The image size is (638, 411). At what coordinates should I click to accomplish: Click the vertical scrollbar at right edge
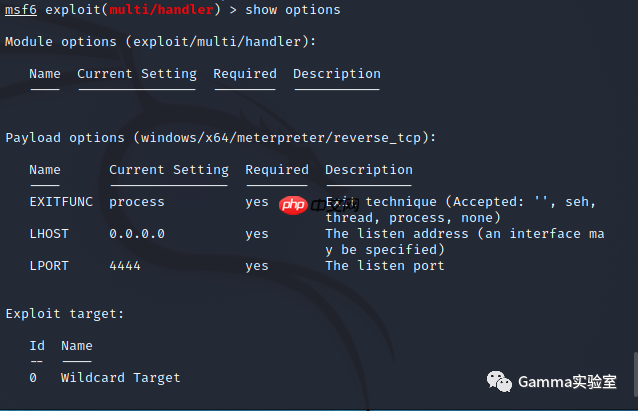pyautogui.click(x=635, y=374)
